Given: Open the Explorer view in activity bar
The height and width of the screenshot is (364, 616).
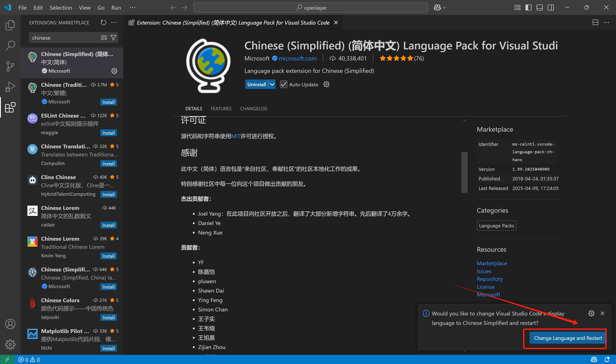Looking at the screenshot, I should (x=10, y=25).
